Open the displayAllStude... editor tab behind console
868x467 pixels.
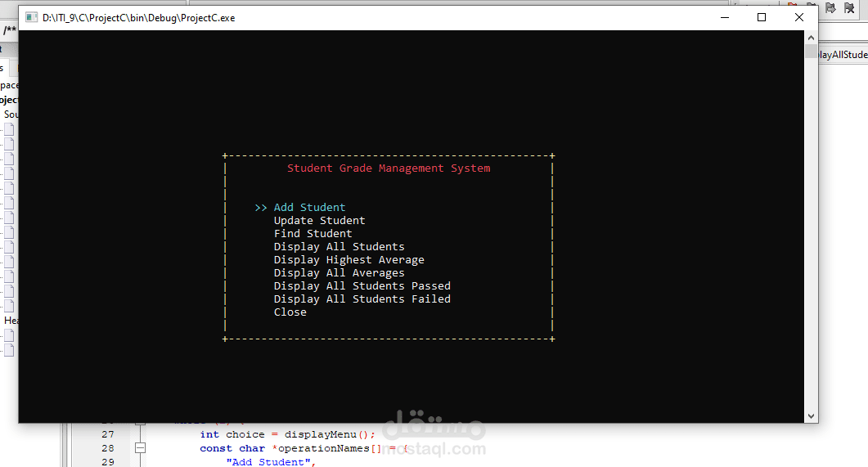click(x=843, y=55)
